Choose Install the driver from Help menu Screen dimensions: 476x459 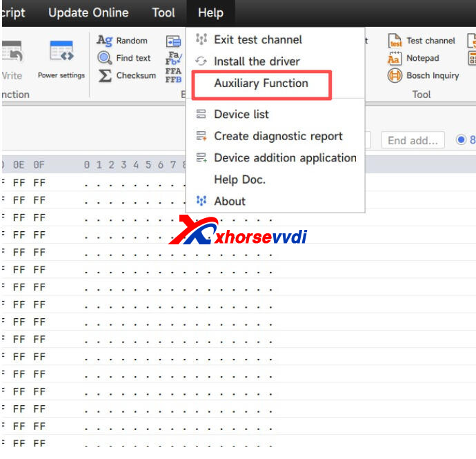pos(275,61)
